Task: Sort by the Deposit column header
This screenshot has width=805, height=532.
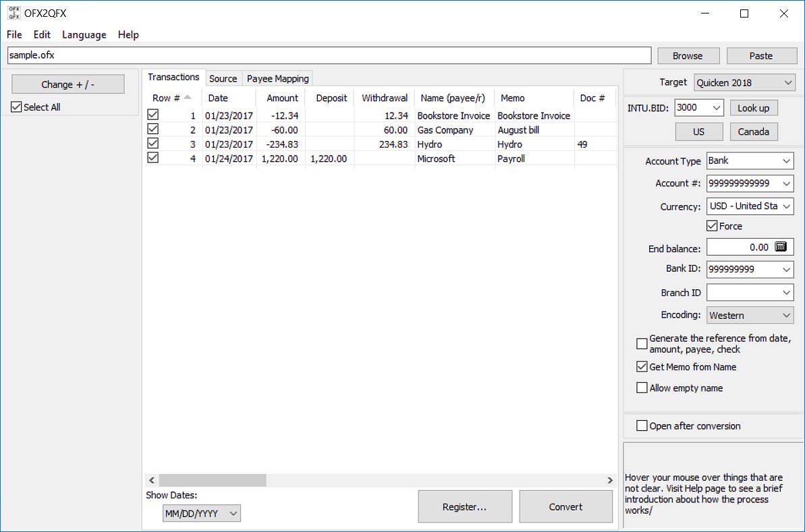Action: (329, 98)
